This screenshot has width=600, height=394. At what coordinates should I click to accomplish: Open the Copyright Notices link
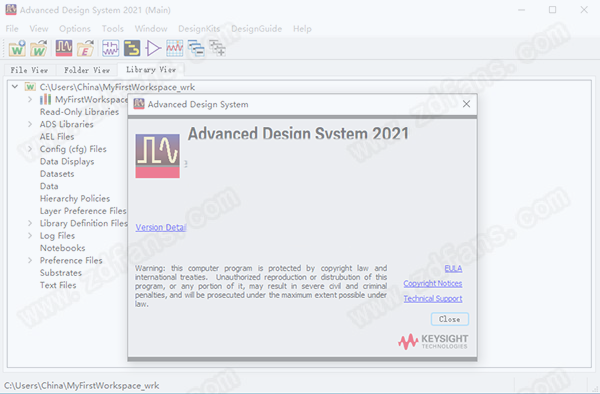point(432,283)
